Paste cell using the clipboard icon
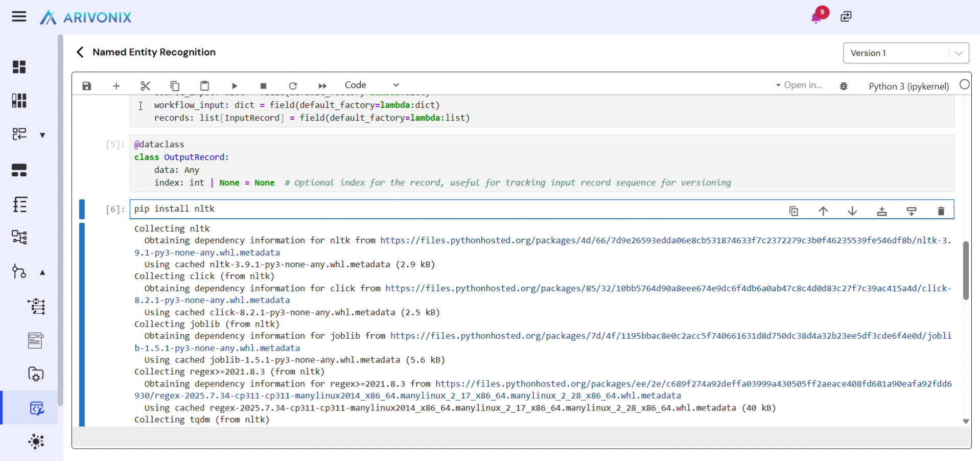This screenshot has height=461, width=980. click(x=204, y=86)
